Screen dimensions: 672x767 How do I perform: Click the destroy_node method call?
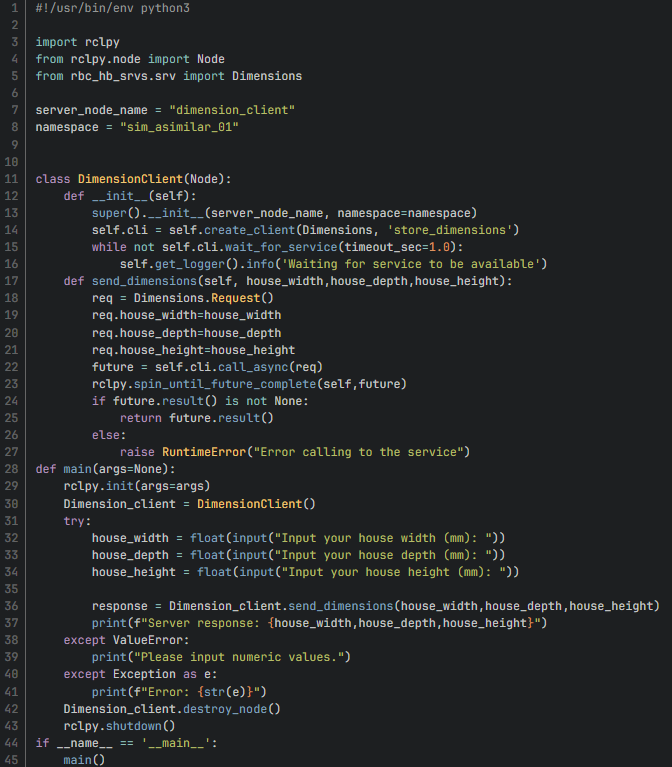[239, 707]
